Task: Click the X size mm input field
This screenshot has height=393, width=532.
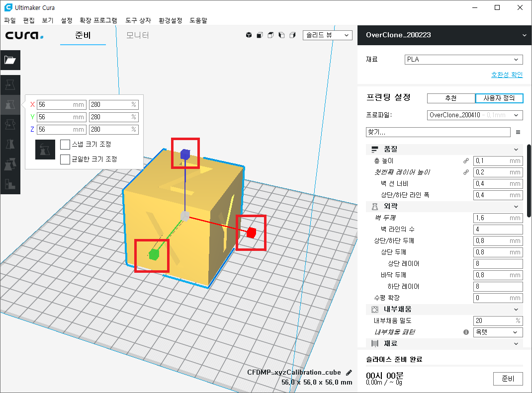Action: pos(62,104)
